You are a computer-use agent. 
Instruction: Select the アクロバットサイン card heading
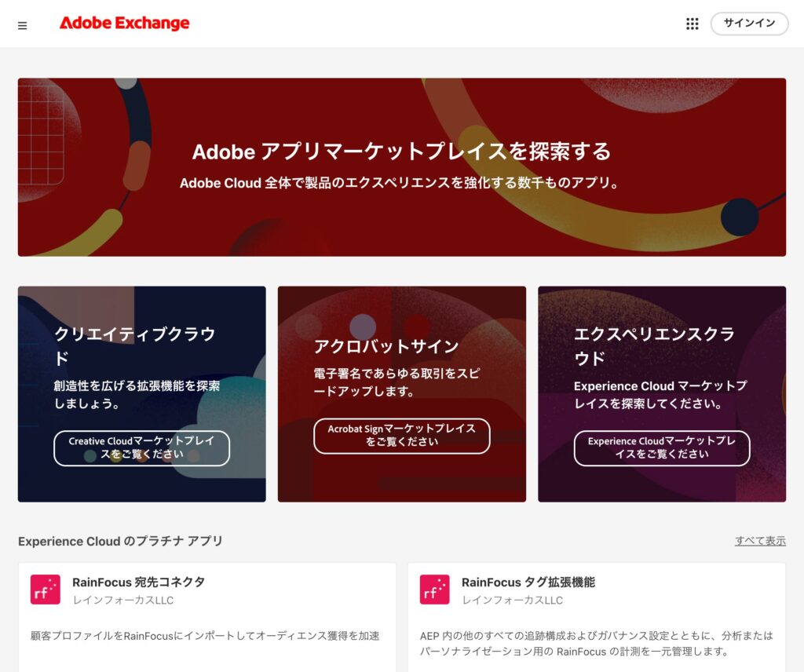coord(386,346)
